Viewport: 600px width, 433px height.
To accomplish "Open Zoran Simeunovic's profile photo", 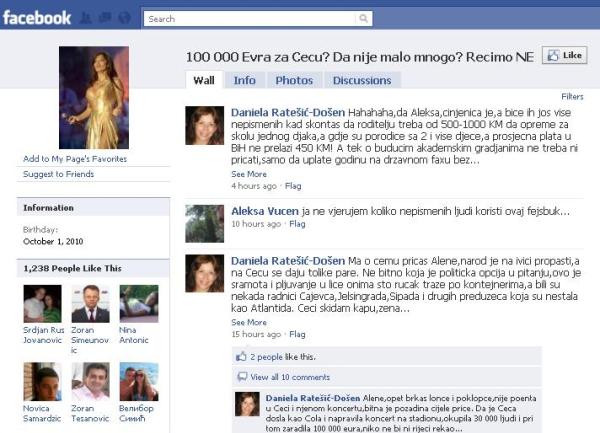I will pyautogui.click(x=90, y=304).
